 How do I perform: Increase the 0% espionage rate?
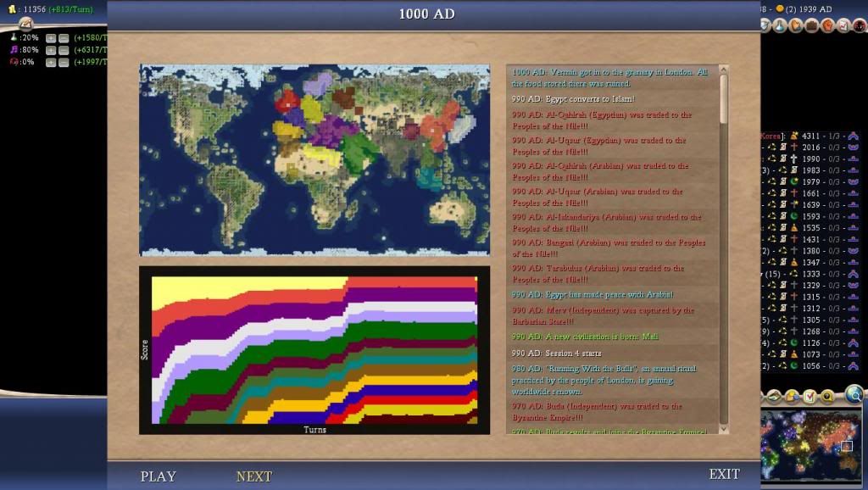(x=51, y=62)
